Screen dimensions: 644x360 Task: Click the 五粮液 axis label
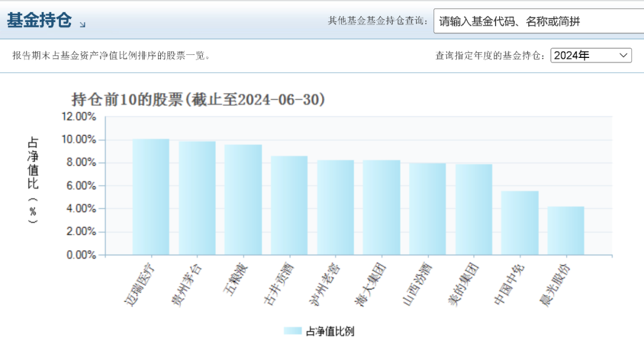click(236, 280)
